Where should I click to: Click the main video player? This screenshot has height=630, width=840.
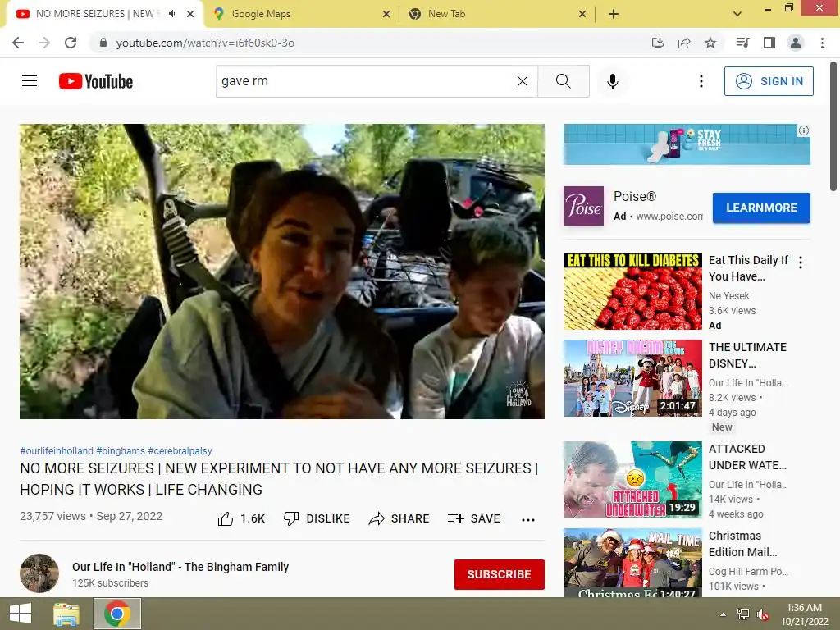click(282, 272)
